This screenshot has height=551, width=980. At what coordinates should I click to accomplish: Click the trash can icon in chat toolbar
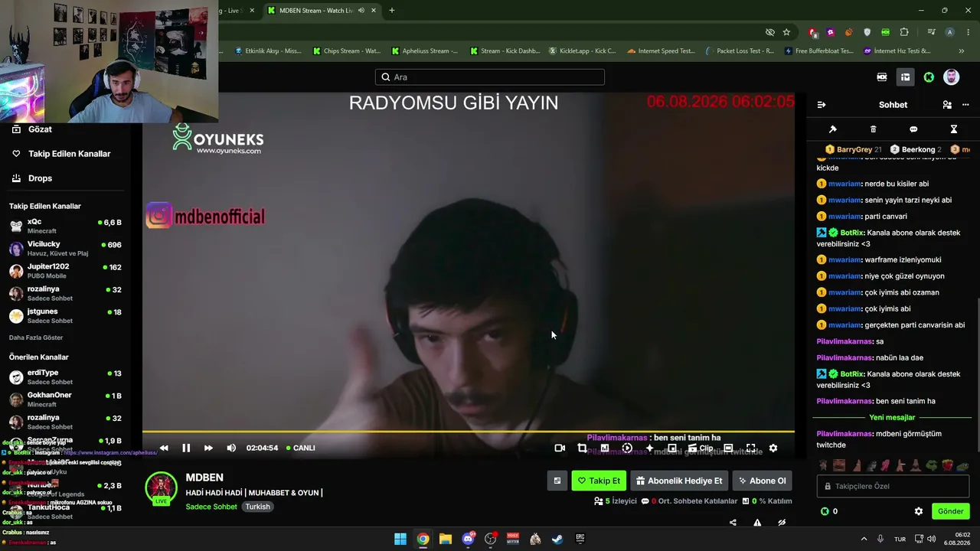pyautogui.click(x=874, y=129)
